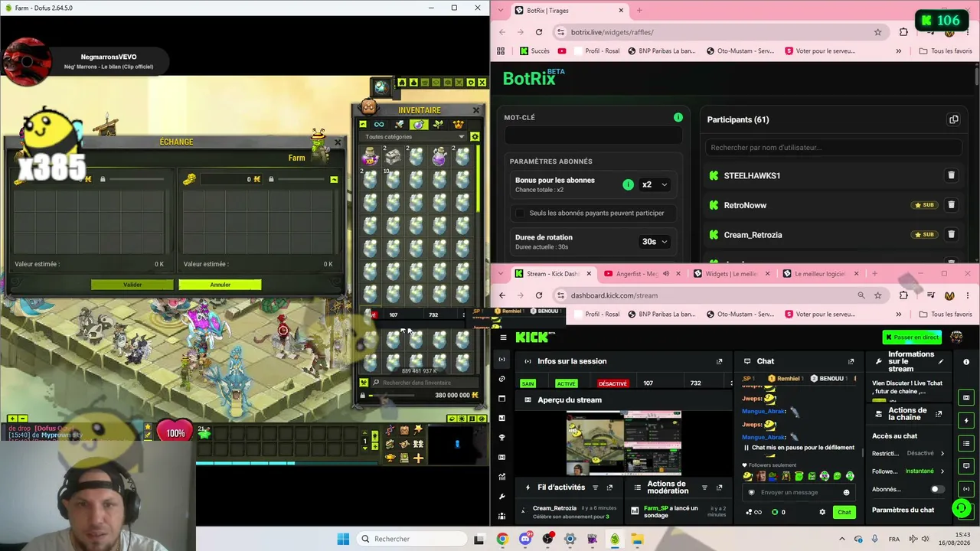Image resolution: width=980 pixels, height=551 pixels.
Task: Bookmark the botrix.live page with the star
Action: tap(877, 32)
